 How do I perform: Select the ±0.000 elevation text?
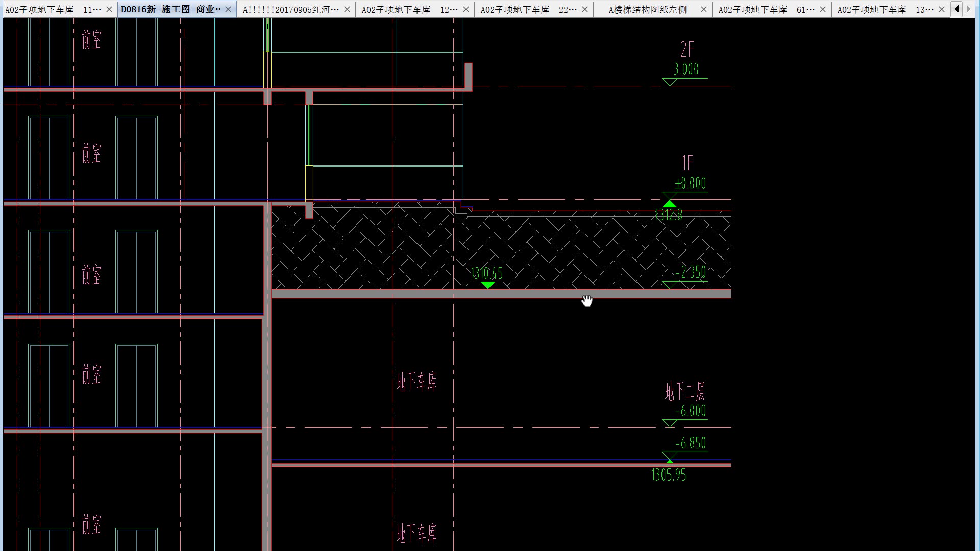point(691,183)
